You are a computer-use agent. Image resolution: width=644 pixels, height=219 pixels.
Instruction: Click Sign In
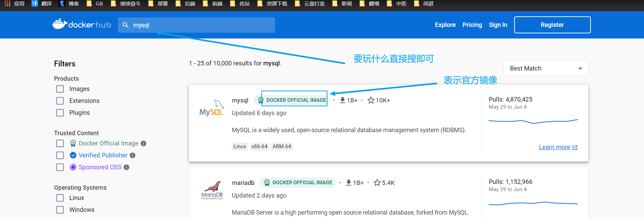pos(498,25)
